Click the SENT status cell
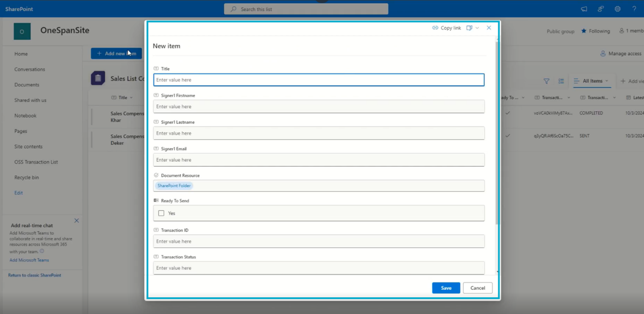The image size is (644, 314). [584, 136]
